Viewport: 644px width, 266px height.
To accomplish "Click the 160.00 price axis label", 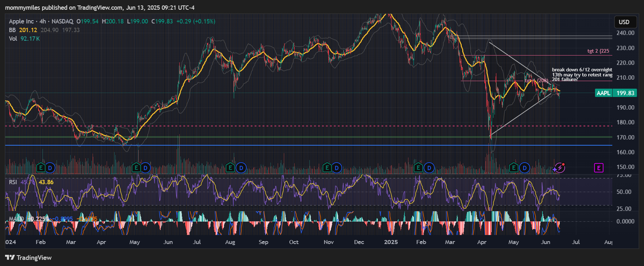I will [x=626, y=152].
